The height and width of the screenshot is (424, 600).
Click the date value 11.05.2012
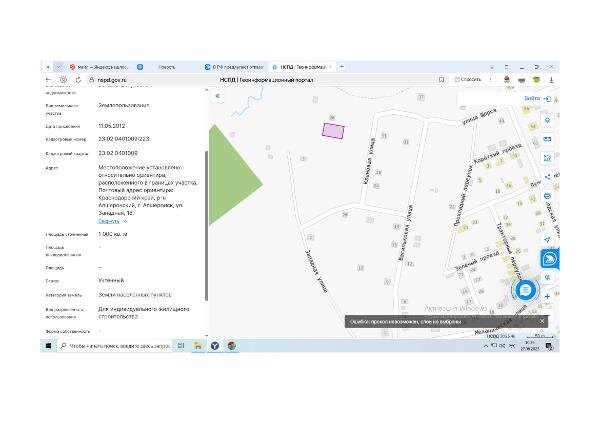tap(112, 126)
